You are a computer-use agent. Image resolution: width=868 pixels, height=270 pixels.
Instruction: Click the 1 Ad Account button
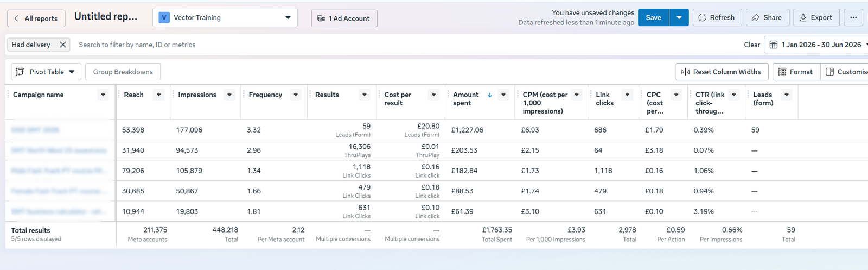pyautogui.click(x=344, y=18)
